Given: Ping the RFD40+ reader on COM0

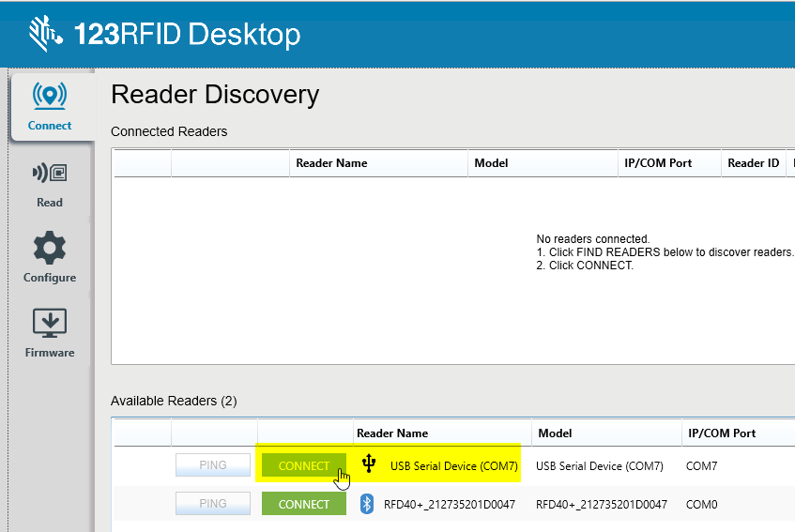Looking at the screenshot, I should pos(213,505).
